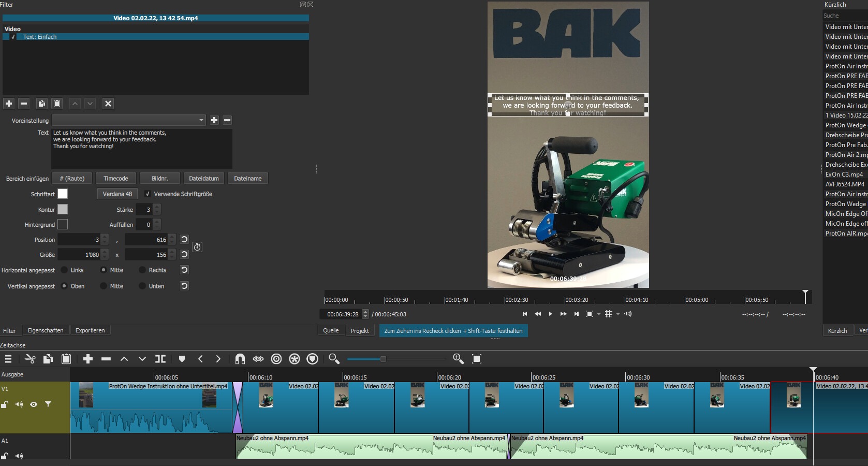
Task: Switch to Exportieren tab
Action: point(90,330)
